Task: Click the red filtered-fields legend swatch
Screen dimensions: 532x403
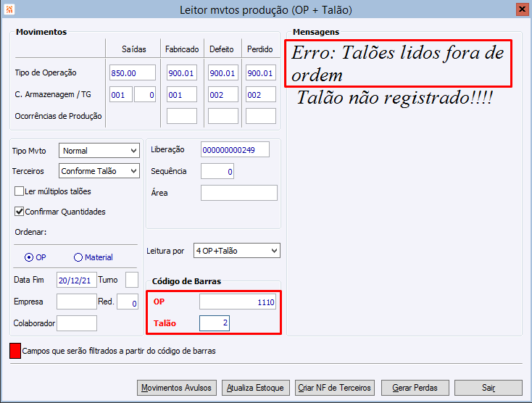Action: [x=15, y=351]
